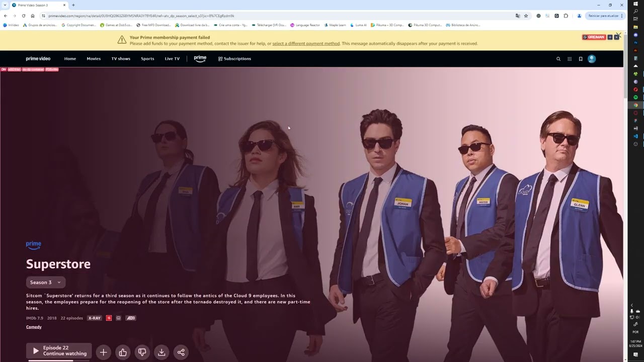The width and height of the screenshot is (644, 362).
Task: Open the browser Extensions puzzle icon
Action: click(566, 16)
